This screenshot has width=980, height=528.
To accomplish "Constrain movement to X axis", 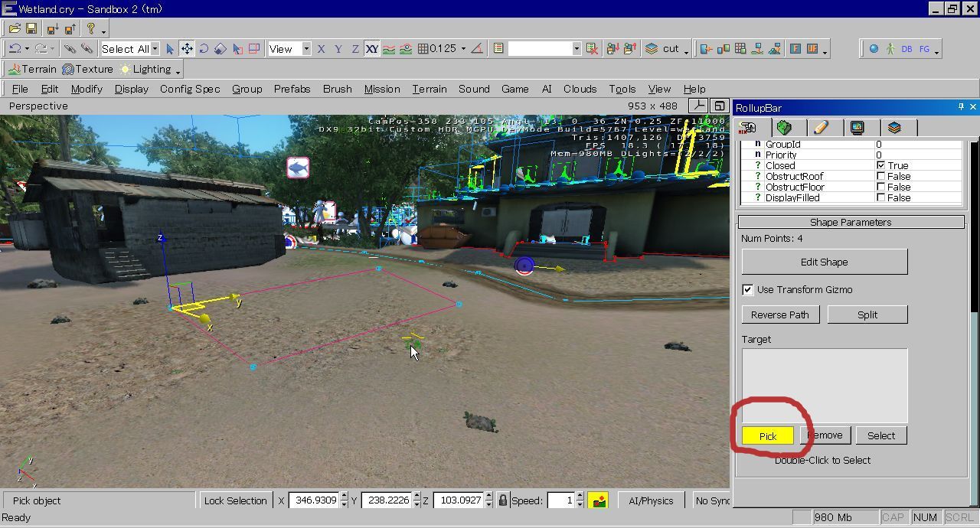I will [321, 48].
